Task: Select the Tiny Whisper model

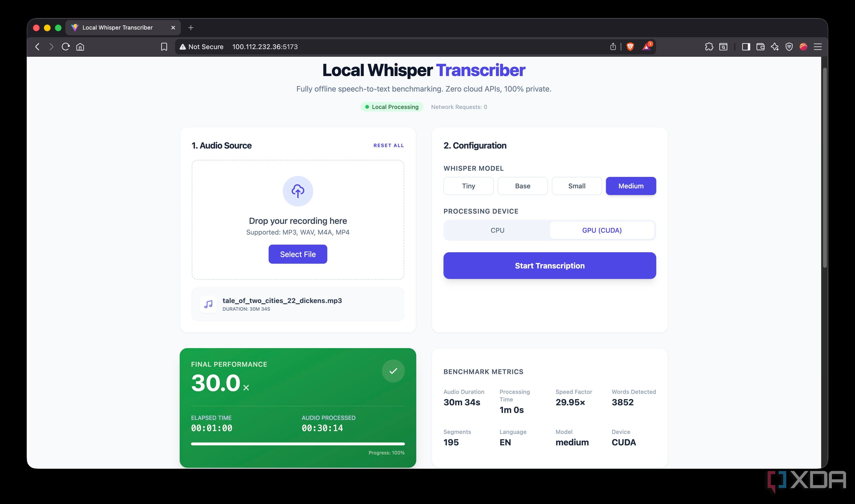Action: [x=468, y=186]
